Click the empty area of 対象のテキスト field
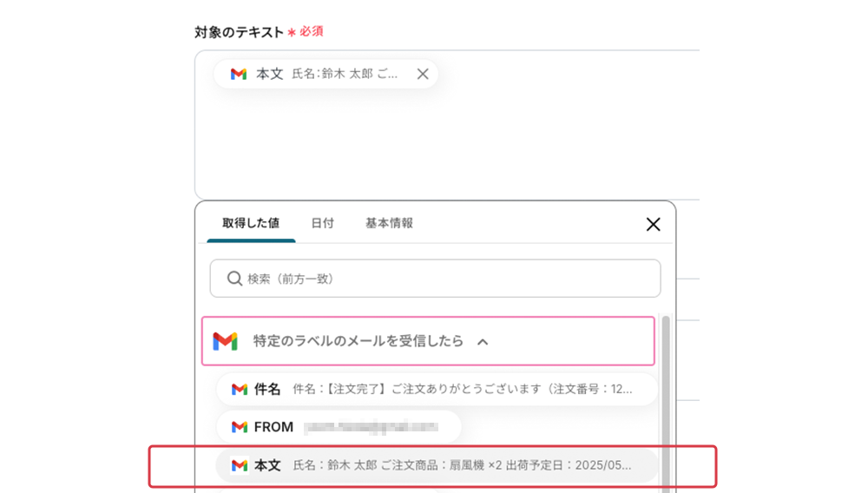 click(434, 148)
